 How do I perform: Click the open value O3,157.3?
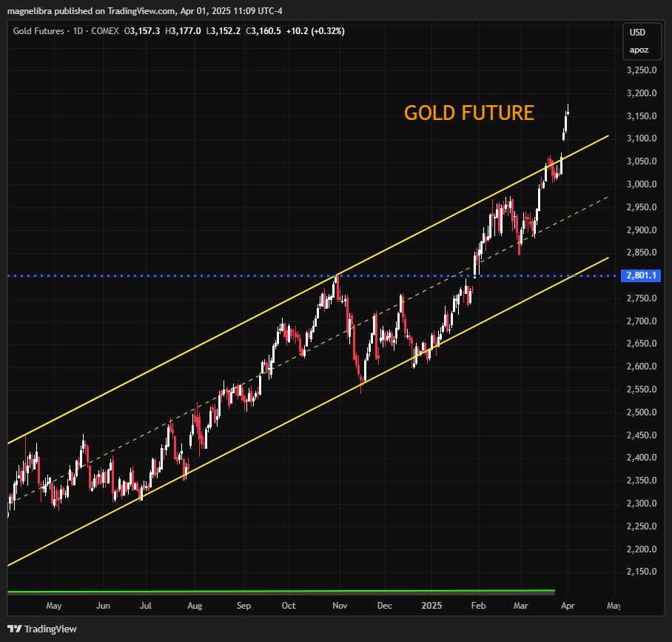click(142, 31)
